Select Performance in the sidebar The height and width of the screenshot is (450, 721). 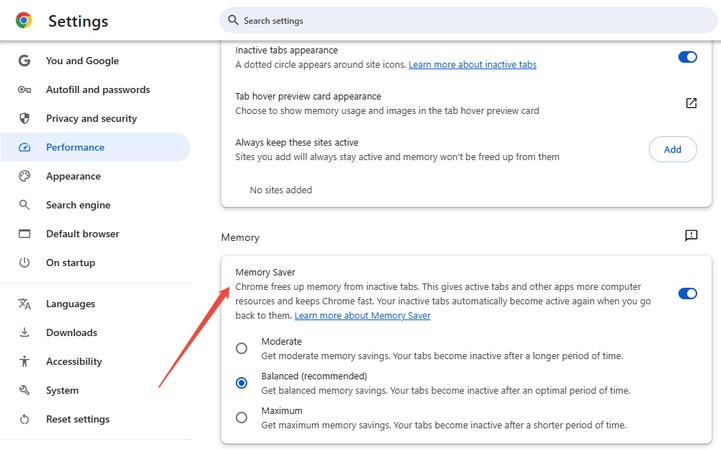(95, 148)
